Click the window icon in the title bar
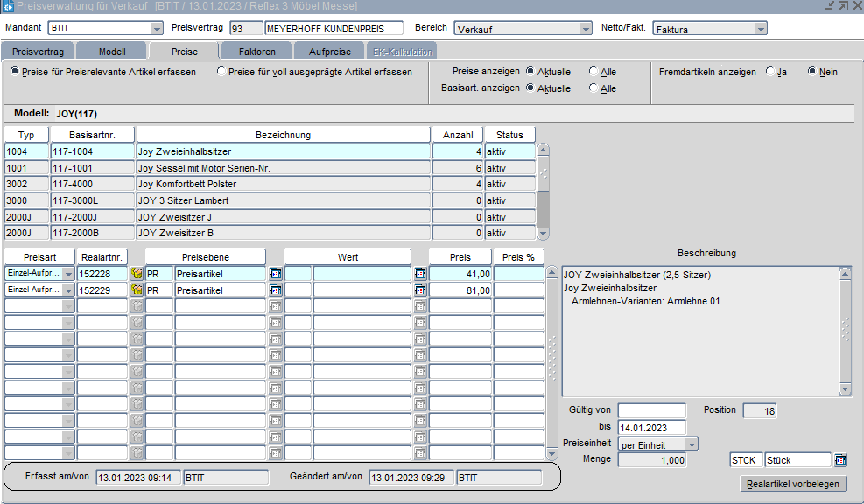The width and height of the screenshot is (864, 504). point(8,7)
